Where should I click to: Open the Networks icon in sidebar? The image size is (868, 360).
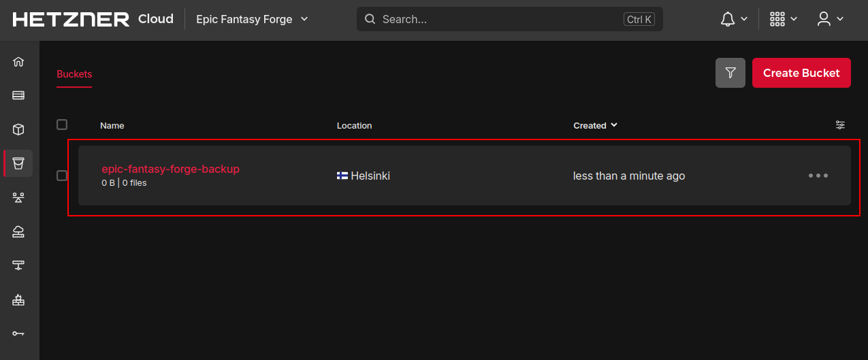point(18,265)
